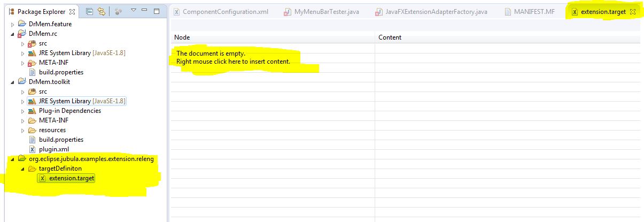Expand Plug-in Dependencies node

click(x=23, y=111)
